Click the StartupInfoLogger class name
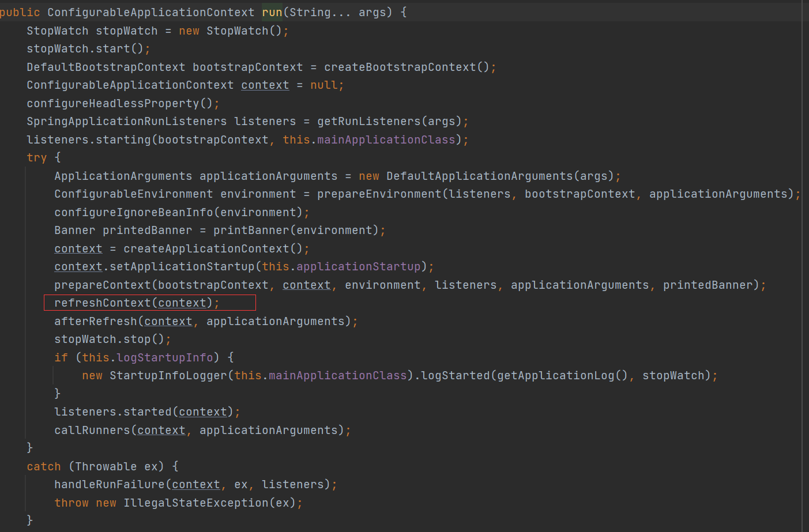Image resolution: width=809 pixels, height=532 pixels. [x=168, y=375]
